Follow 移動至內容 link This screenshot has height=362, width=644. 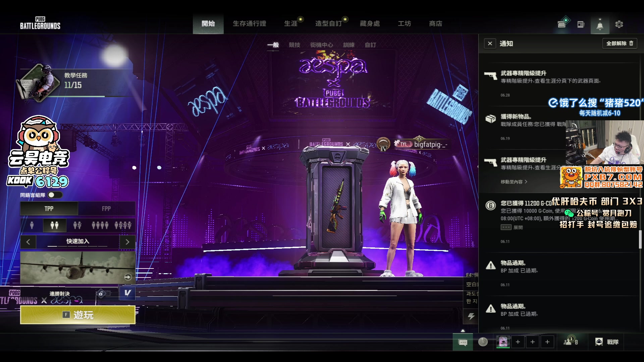tap(514, 182)
